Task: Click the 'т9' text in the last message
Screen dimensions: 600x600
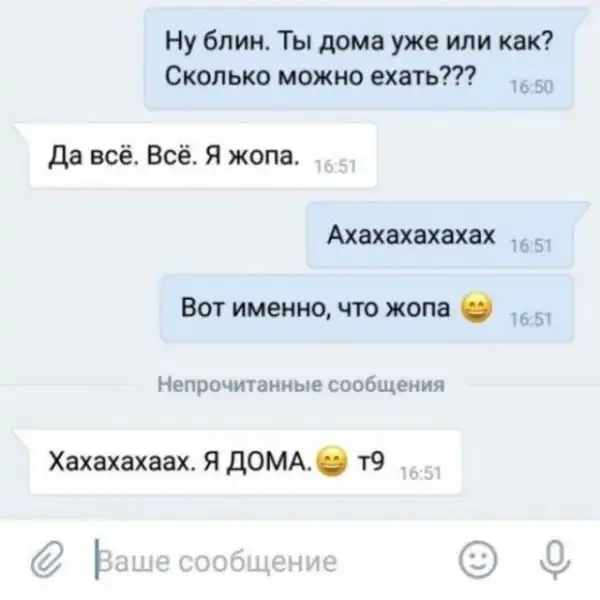Action: pos(370,462)
